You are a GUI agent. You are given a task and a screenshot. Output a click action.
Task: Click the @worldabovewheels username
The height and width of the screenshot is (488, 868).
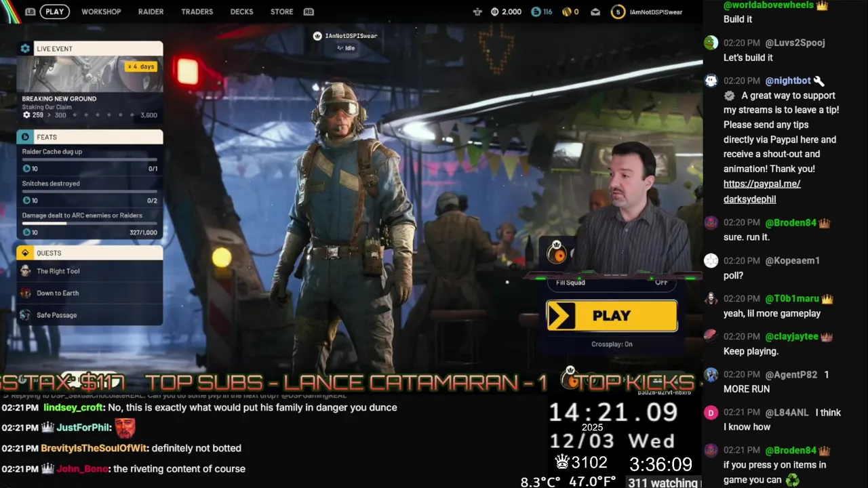click(768, 5)
